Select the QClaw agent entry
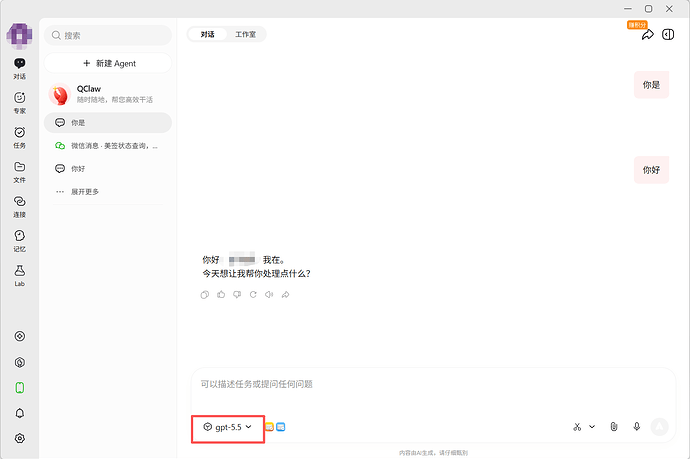This screenshot has height=459, width=690. pos(108,94)
